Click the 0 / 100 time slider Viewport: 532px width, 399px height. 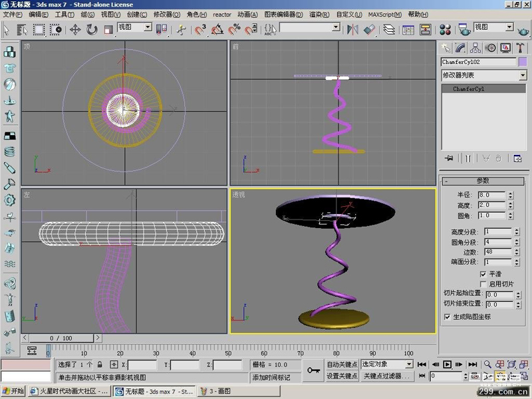(x=61, y=338)
